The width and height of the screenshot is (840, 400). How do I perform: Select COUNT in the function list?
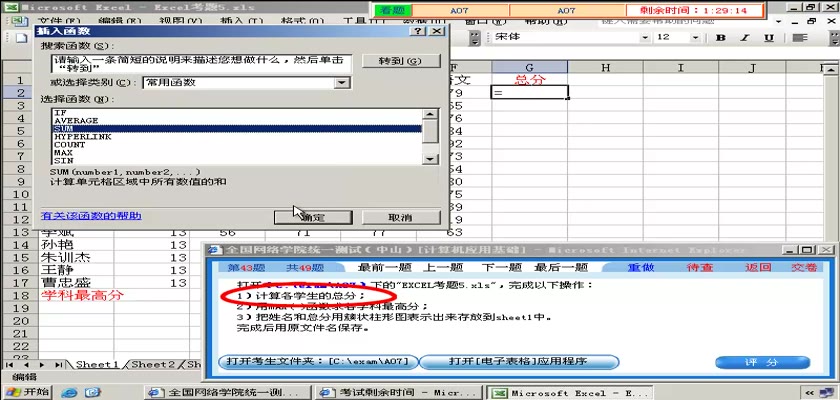click(x=236, y=145)
